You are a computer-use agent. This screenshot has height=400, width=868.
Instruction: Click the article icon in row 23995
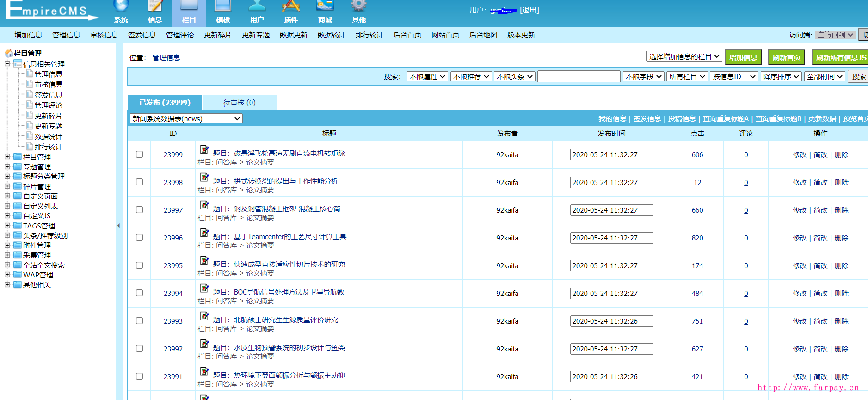pos(204,260)
